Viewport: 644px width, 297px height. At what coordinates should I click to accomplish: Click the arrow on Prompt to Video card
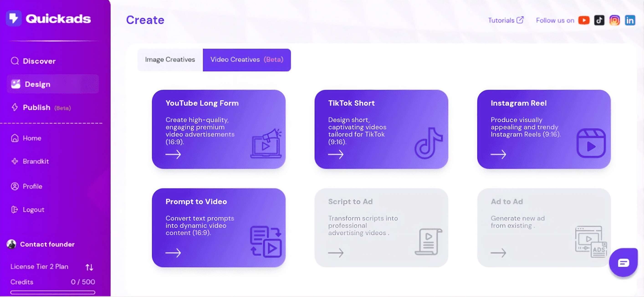point(173,253)
